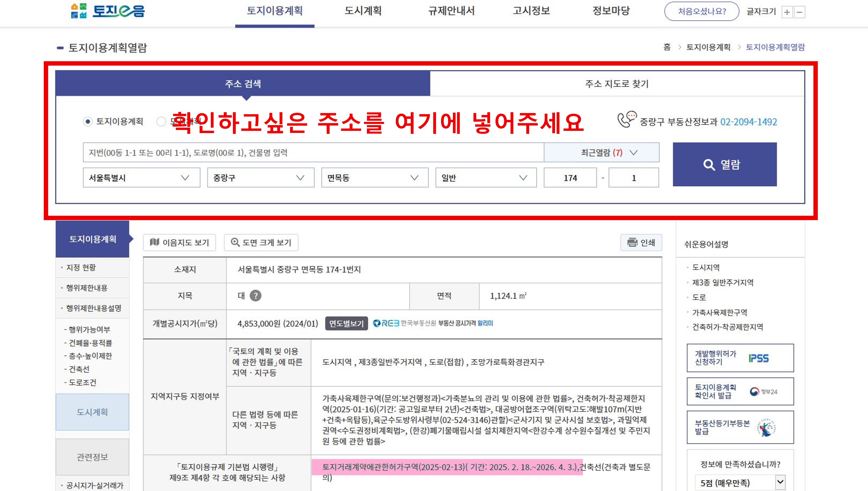Open the 이음지도 보기 map view

(180, 242)
